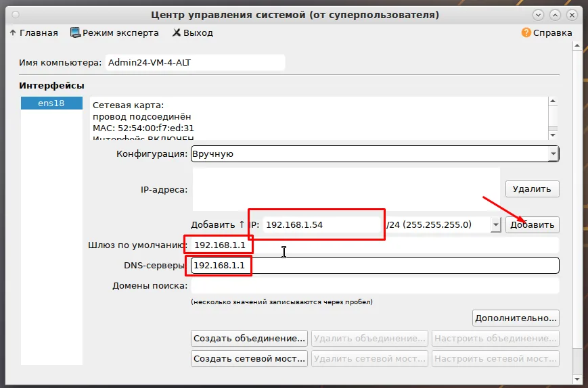Image resolution: width=588 pixels, height=388 pixels.
Task: Edit the Имя компьютера field
Action: [196, 63]
